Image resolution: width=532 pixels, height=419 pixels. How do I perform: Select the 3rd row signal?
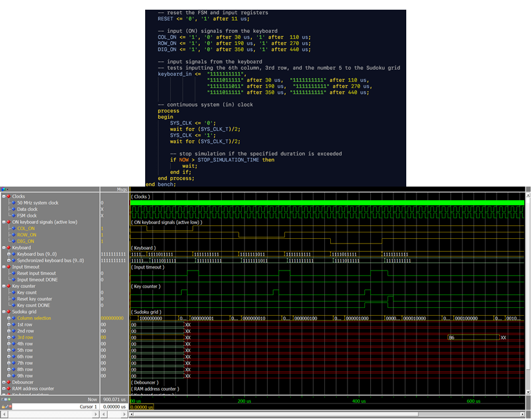pos(25,338)
